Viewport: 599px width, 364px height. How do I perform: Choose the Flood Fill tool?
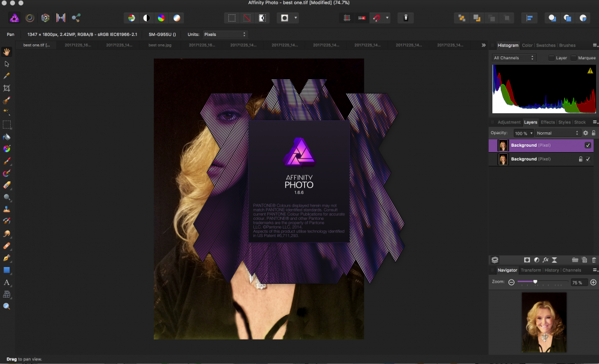tap(7, 137)
